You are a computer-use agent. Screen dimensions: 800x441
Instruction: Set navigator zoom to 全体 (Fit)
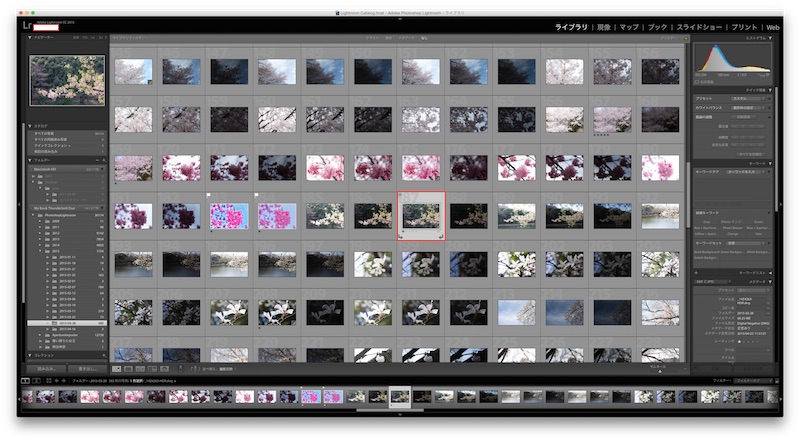point(76,37)
